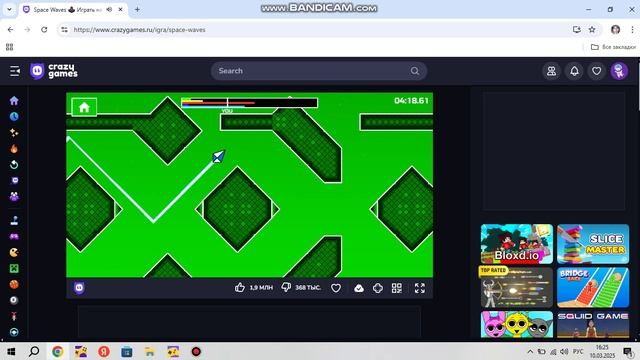Go back in the browser

[11, 30]
